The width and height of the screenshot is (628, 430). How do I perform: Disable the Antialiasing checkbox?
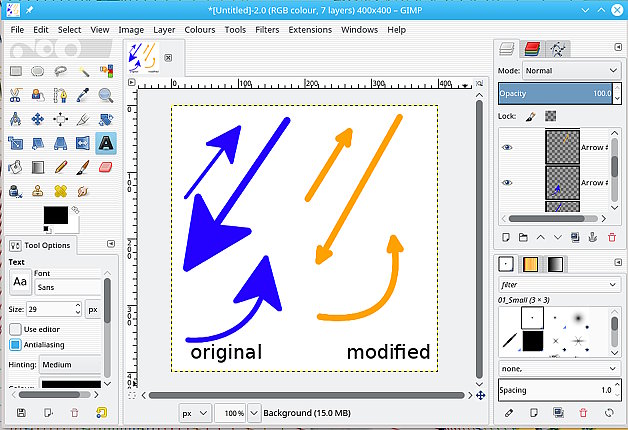tap(15, 345)
